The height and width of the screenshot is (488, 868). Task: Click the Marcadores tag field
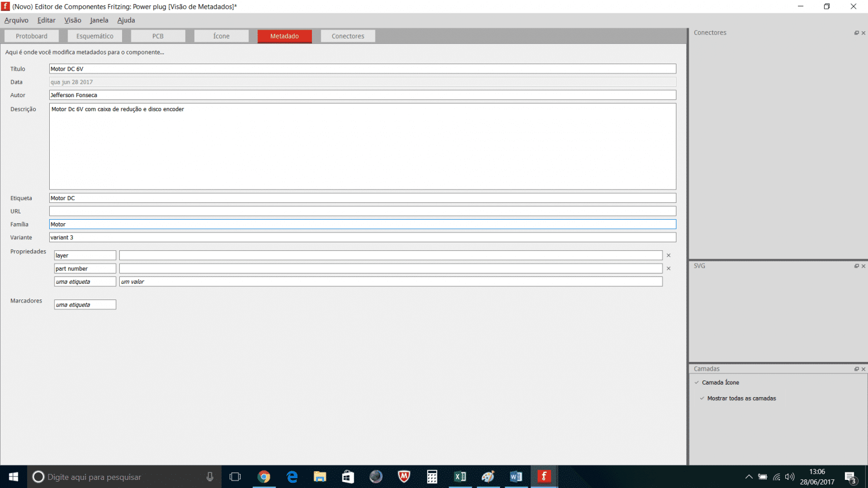pyautogui.click(x=85, y=305)
